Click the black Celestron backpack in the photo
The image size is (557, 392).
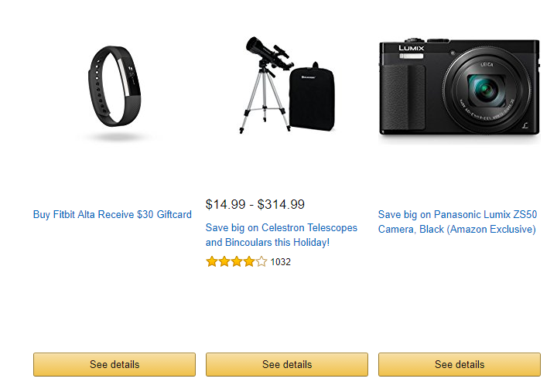pyautogui.click(x=312, y=97)
